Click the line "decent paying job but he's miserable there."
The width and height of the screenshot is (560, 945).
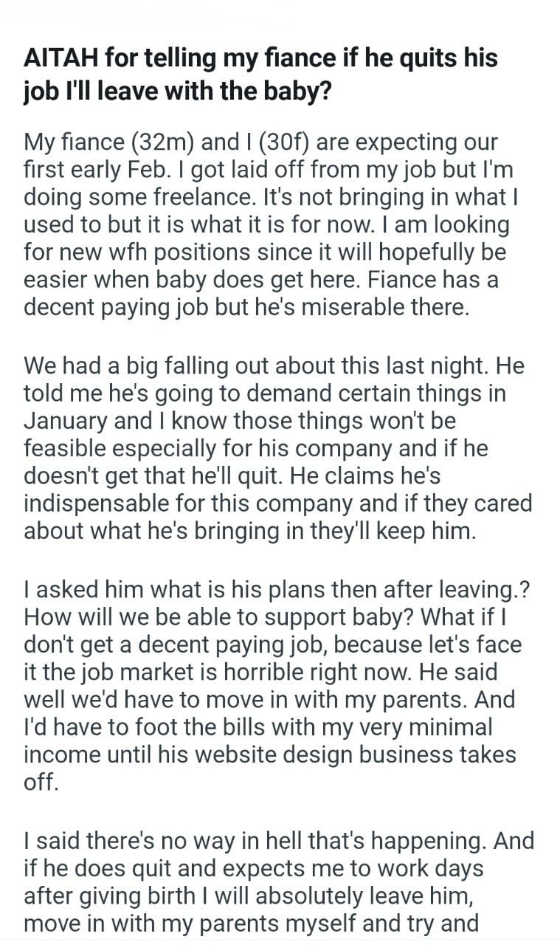point(246,307)
